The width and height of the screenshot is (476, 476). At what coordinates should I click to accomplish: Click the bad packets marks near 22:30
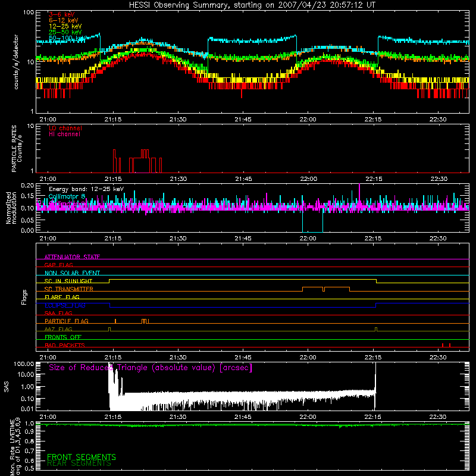(x=446, y=345)
